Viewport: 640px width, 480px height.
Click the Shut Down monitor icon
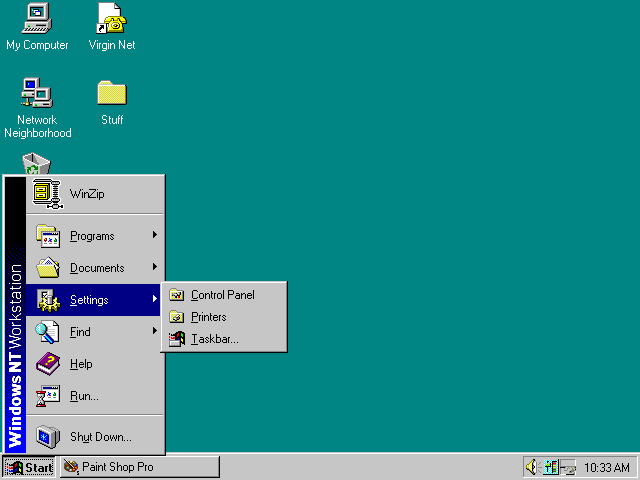pyautogui.click(x=47, y=437)
